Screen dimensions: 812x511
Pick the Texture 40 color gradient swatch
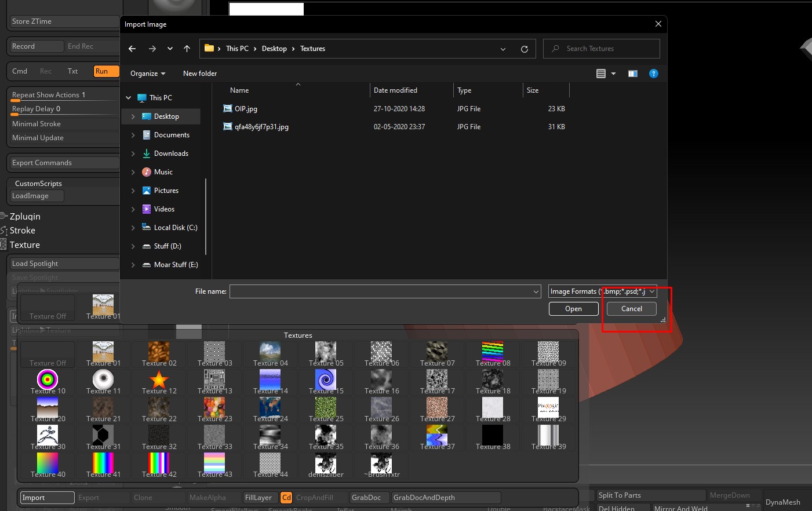click(x=48, y=463)
